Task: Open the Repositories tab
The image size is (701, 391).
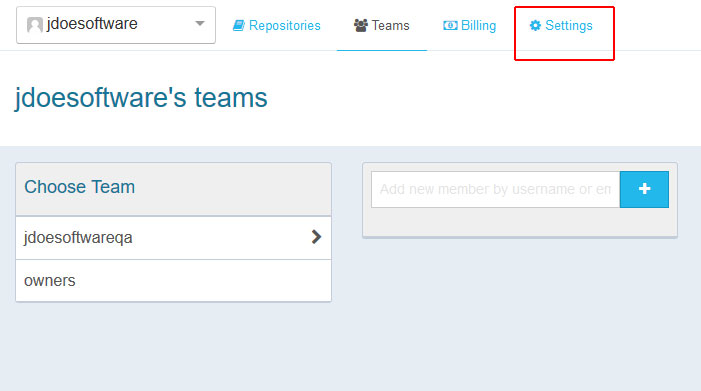Action: click(277, 25)
